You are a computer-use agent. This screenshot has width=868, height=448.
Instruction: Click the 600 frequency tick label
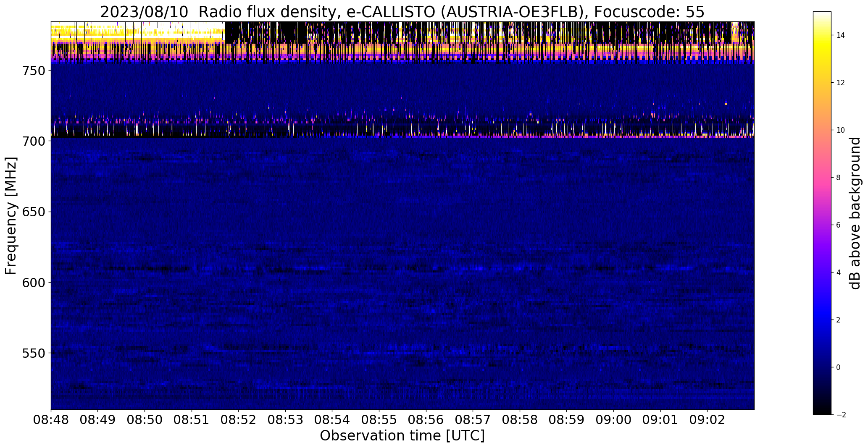click(34, 283)
